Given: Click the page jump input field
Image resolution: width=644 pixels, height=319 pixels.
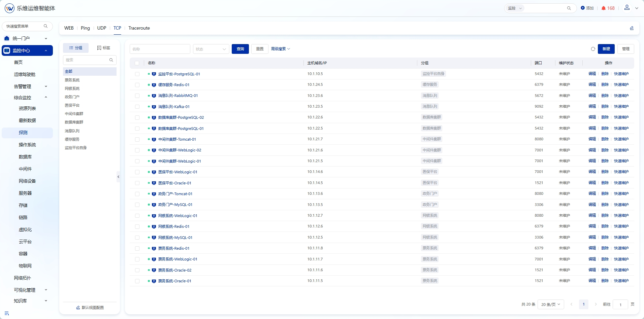Looking at the screenshot, I should tap(620, 305).
